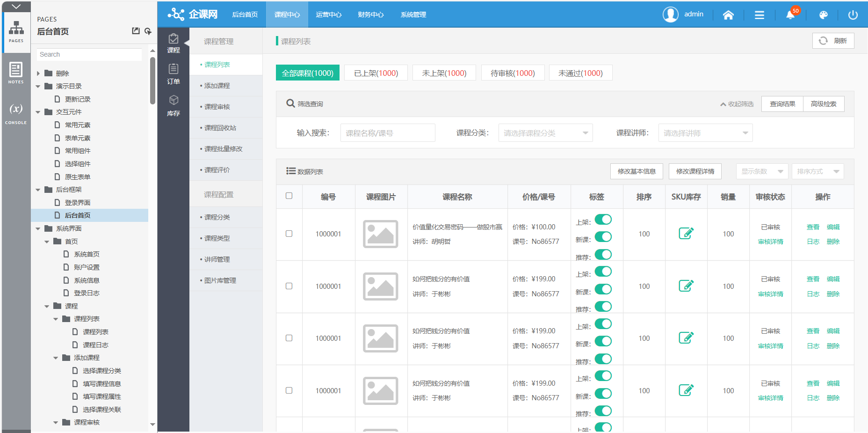Open 审核详情 link in first row

pos(770,242)
